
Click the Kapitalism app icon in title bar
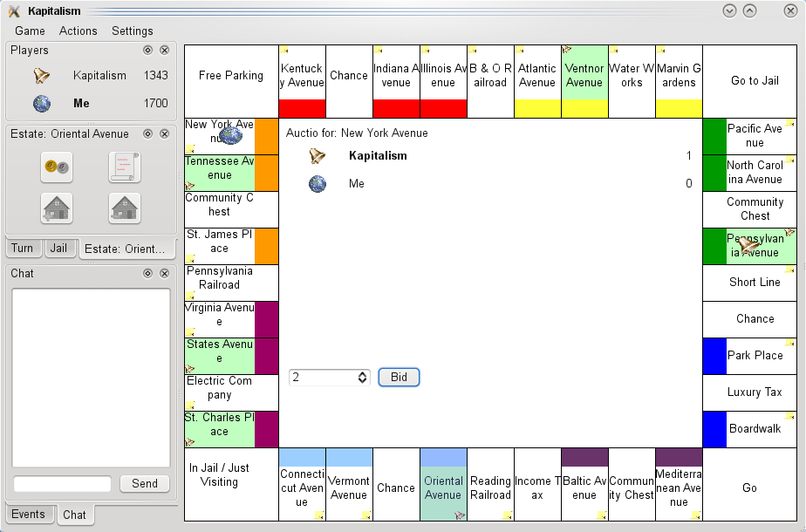coord(14,10)
